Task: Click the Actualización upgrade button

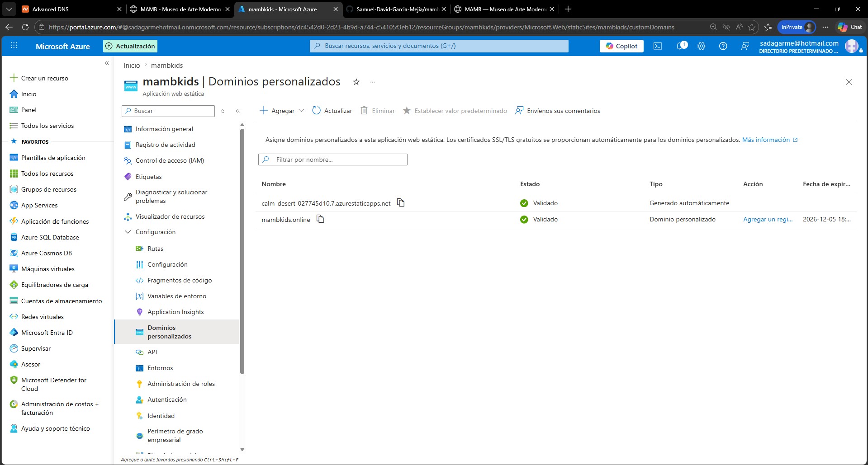Action: coord(130,46)
